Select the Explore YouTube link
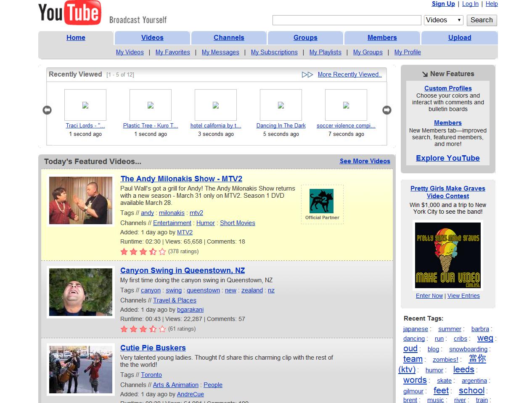The height and width of the screenshot is (403, 532). point(447,158)
